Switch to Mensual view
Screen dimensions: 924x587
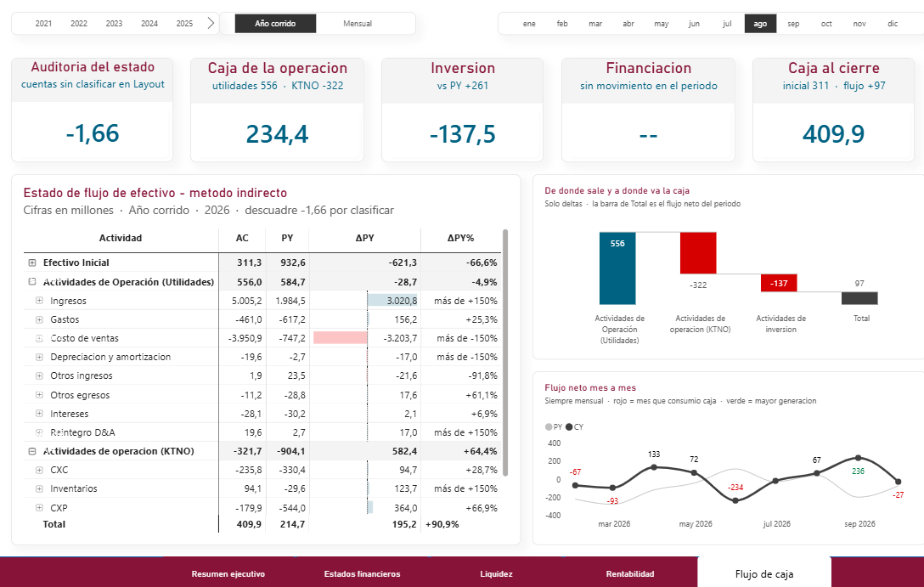(358, 24)
